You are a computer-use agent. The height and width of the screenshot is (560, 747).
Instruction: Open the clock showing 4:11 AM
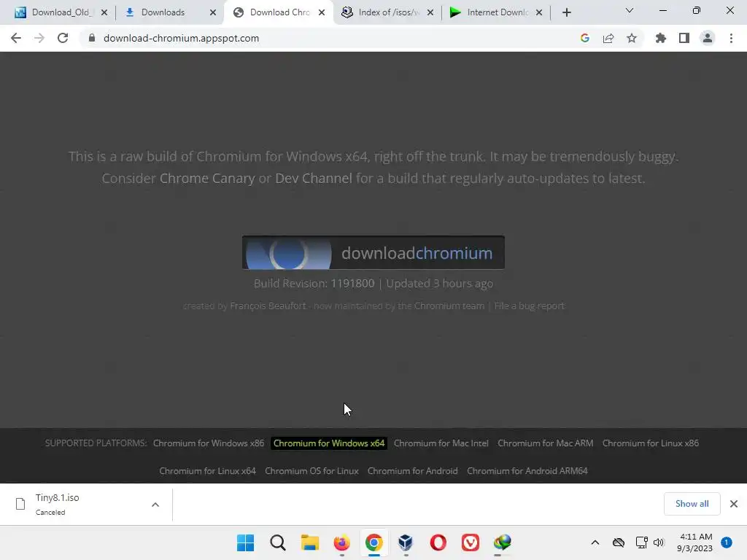coord(695,542)
